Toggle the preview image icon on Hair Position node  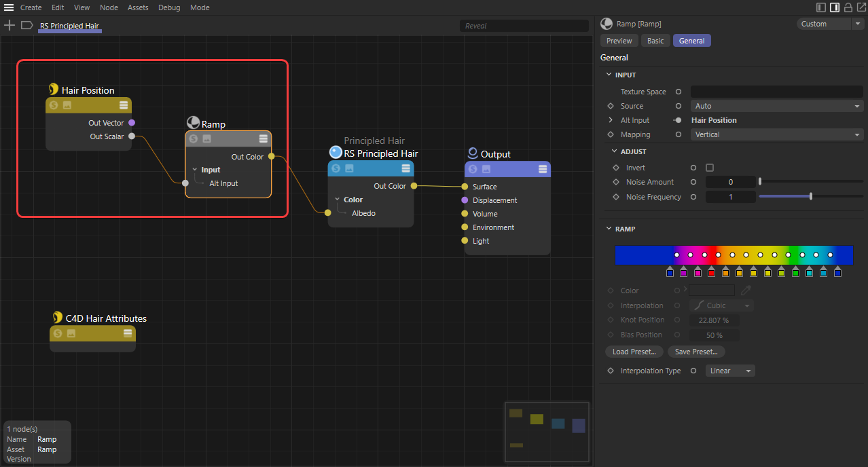coord(67,105)
